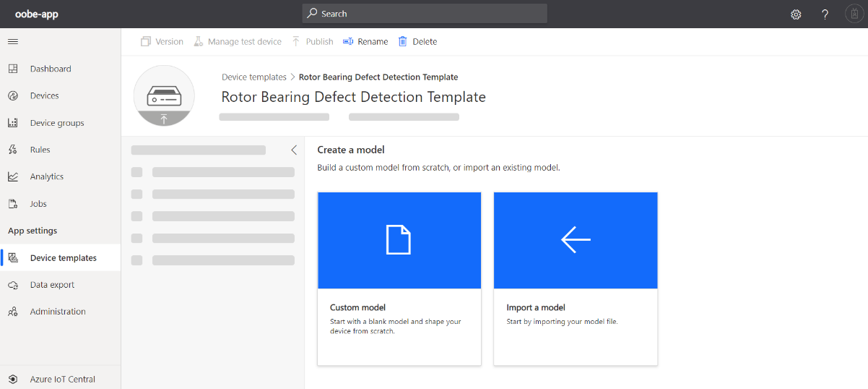Click the Data export cloud icon

[x=13, y=285]
